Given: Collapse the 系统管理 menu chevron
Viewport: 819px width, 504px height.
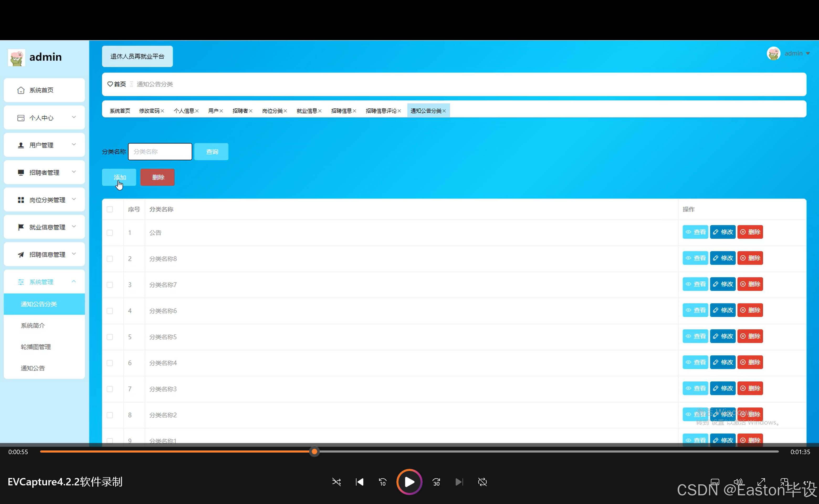Looking at the screenshot, I should 74,281.
